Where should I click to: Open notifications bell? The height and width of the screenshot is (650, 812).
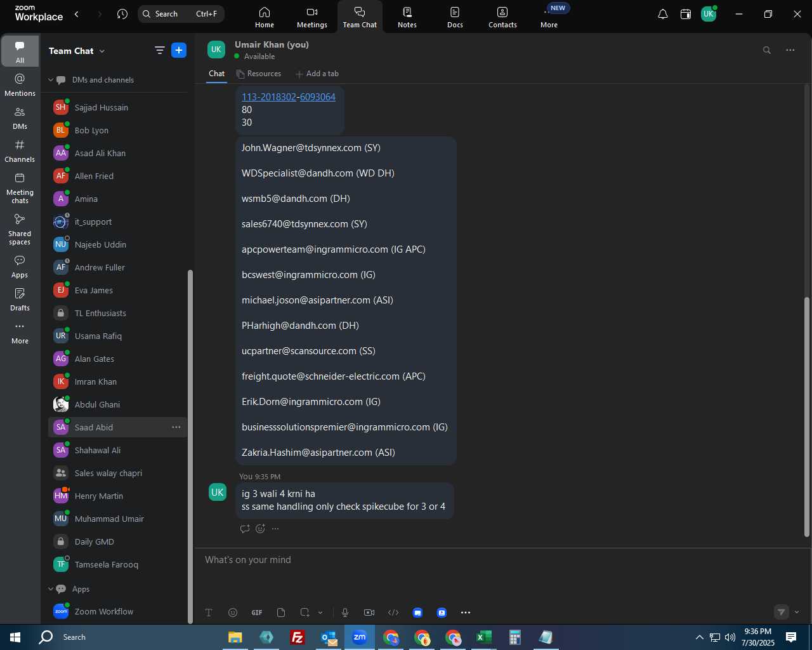point(663,14)
